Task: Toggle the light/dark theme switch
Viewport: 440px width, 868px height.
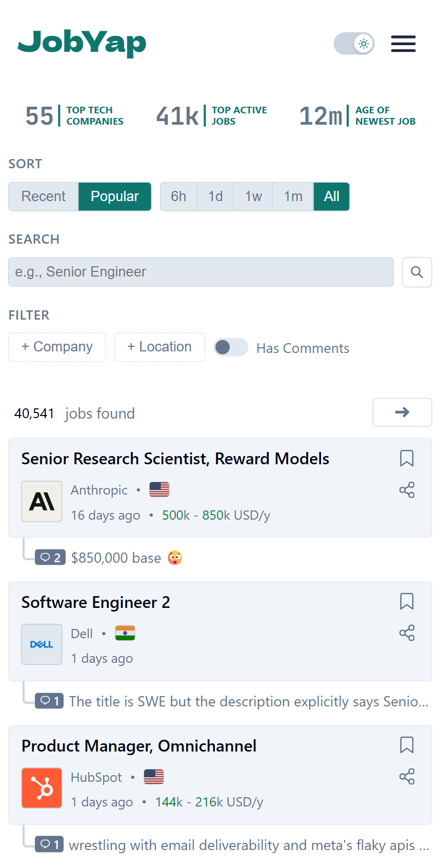Action: pyautogui.click(x=354, y=44)
